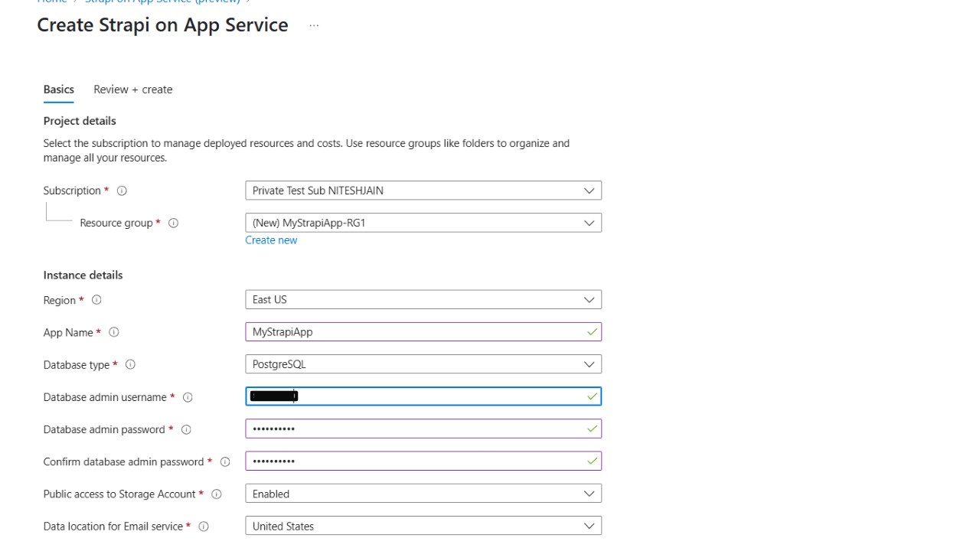The height and width of the screenshot is (551, 980).
Task: Open Public access to Storage Account dropdown
Action: 423,494
